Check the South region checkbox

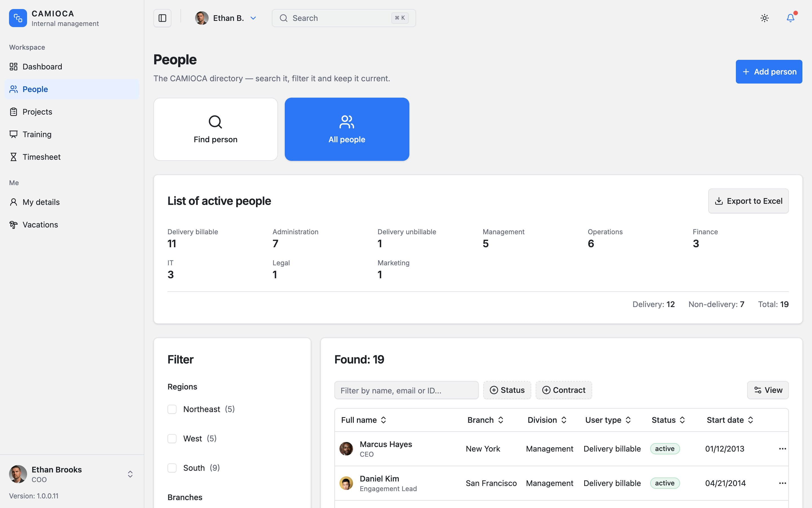(x=172, y=468)
